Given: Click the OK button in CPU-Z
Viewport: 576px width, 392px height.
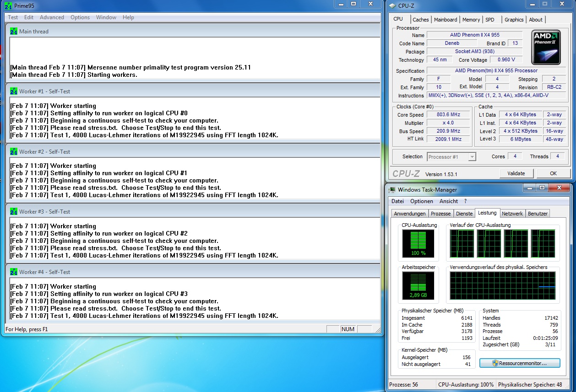Looking at the screenshot, I should [x=553, y=173].
